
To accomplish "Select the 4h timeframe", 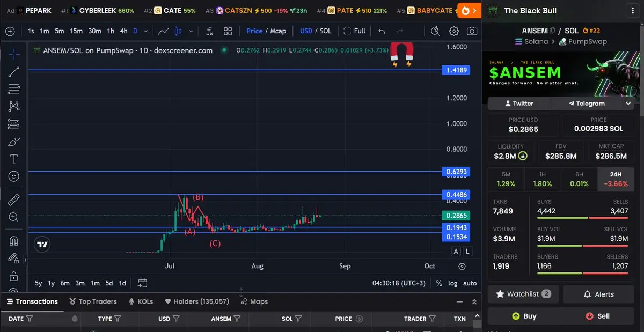I will point(123,31).
